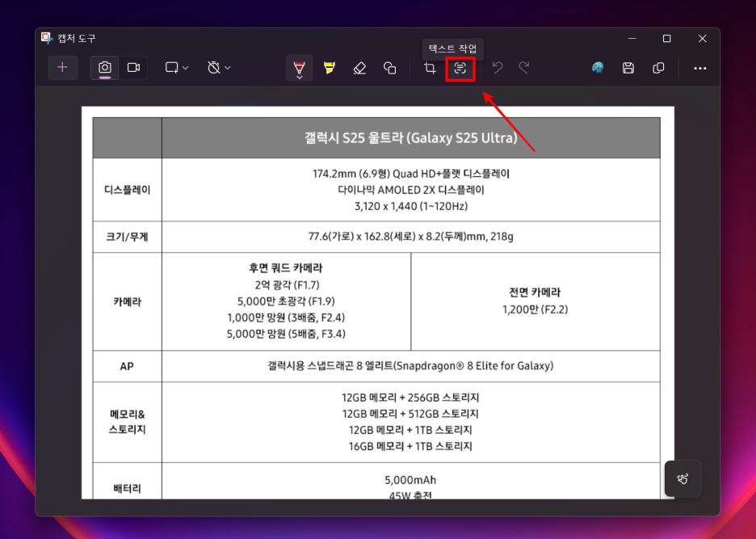
Task: Redo the last edit
Action: tap(524, 68)
